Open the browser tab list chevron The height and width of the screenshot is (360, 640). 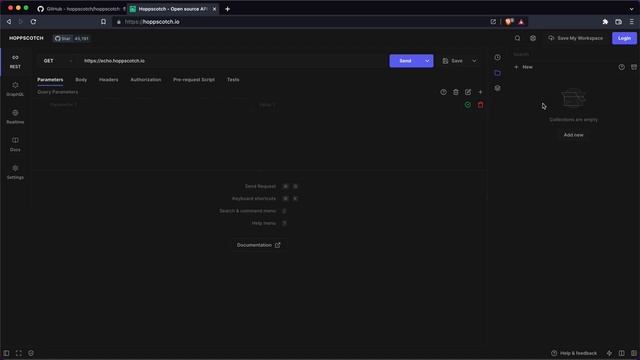[x=631, y=9]
